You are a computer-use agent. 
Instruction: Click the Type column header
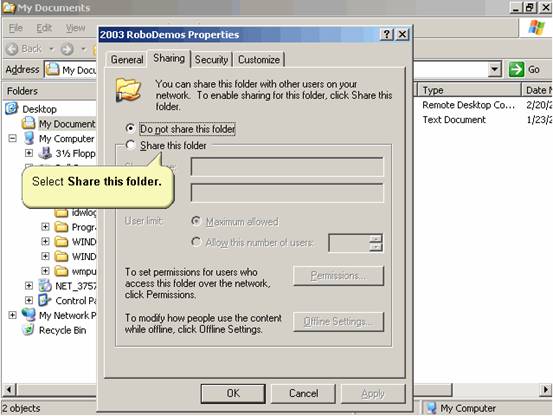coord(469,90)
